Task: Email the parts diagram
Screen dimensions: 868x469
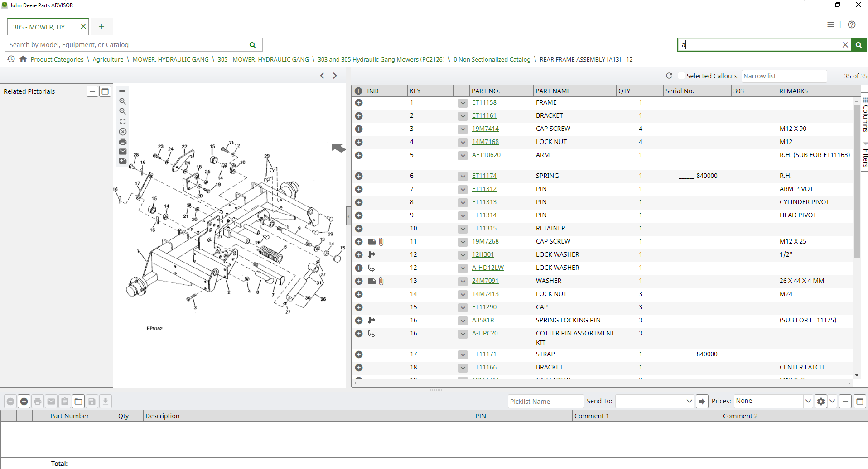Action: pyautogui.click(x=122, y=152)
